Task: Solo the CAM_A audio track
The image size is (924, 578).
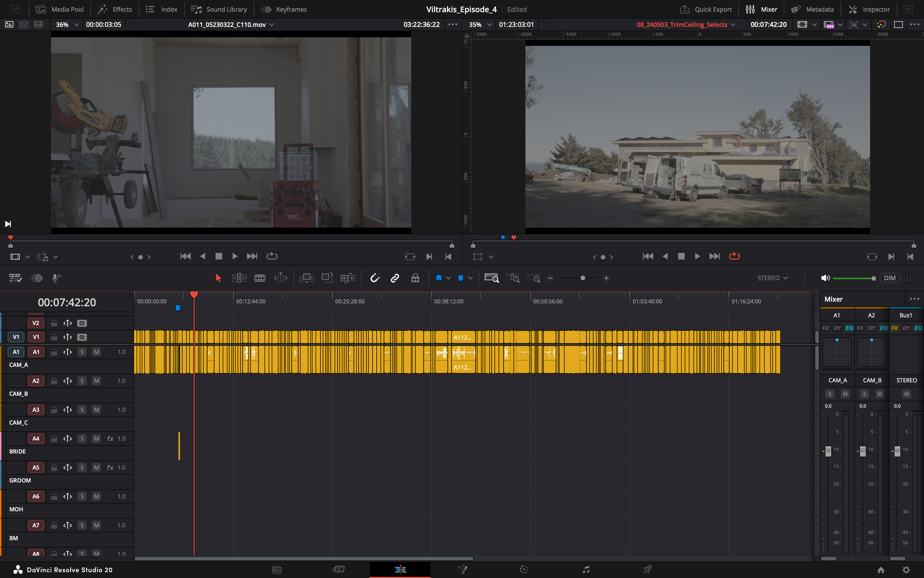Action: (82, 352)
